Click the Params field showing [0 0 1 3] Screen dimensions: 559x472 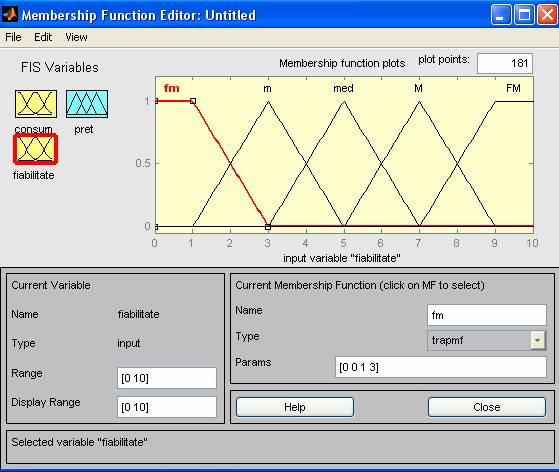tap(441, 367)
